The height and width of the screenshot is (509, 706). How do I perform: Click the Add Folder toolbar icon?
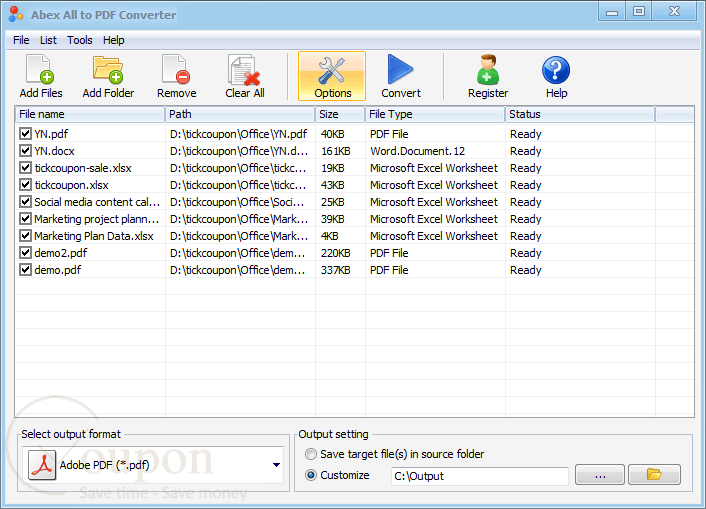point(108,70)
